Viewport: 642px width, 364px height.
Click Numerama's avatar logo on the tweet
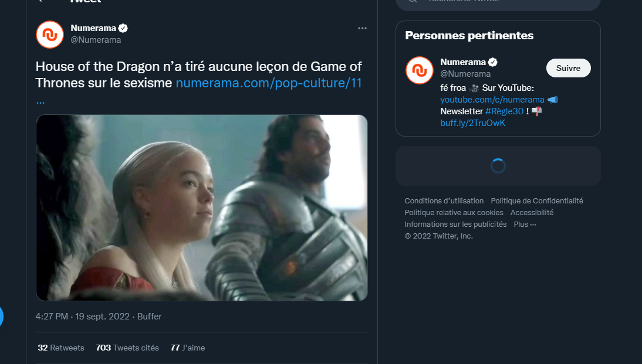click(50, 35)
